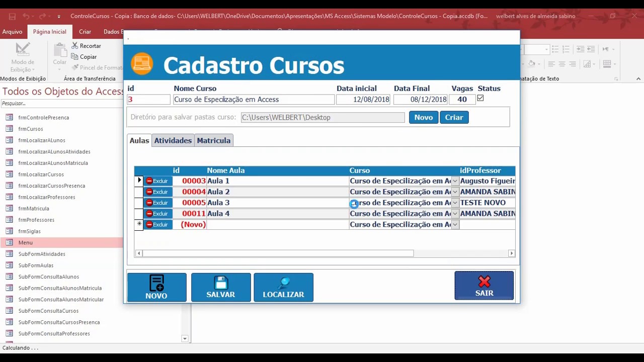Click the Nome Curso input field
Screen dimensions: 644x362
pos(254,100)
